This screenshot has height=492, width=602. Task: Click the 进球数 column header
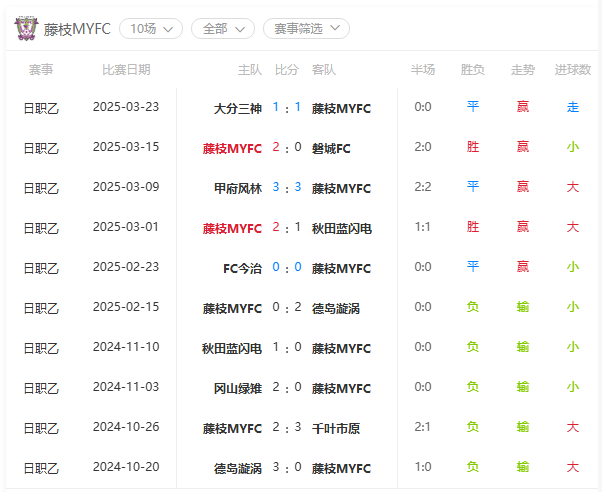572,70
